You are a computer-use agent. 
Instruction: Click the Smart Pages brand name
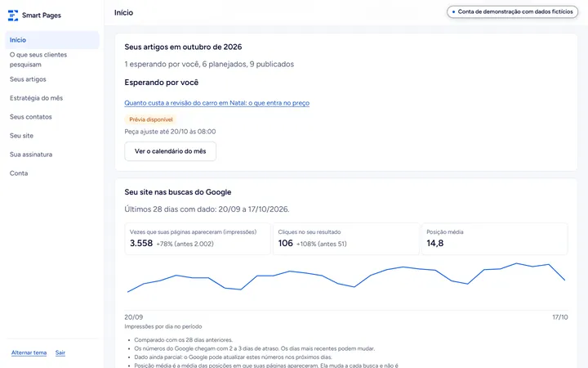pyautogui.click(x=42, y=16)
